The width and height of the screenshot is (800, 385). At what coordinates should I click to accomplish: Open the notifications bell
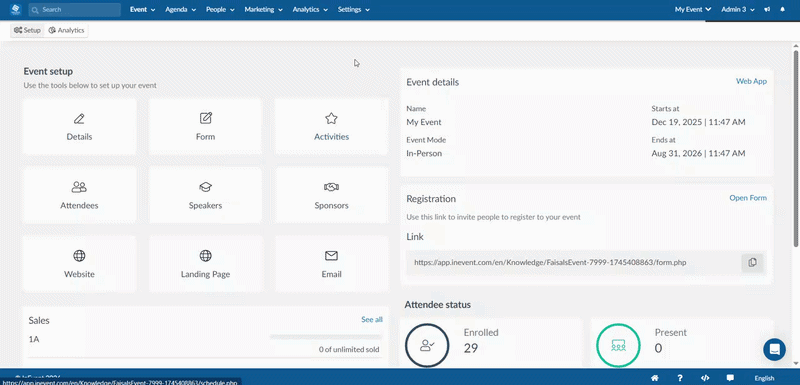coord(783,10)
